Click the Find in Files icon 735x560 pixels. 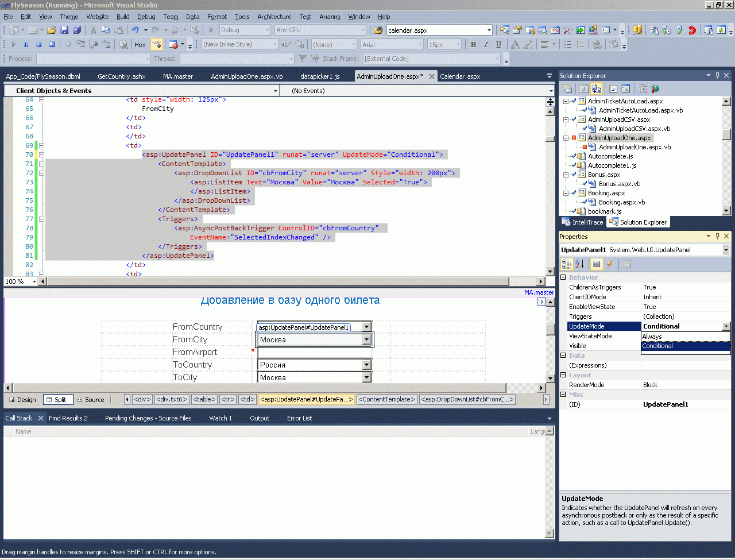(378, 30)
